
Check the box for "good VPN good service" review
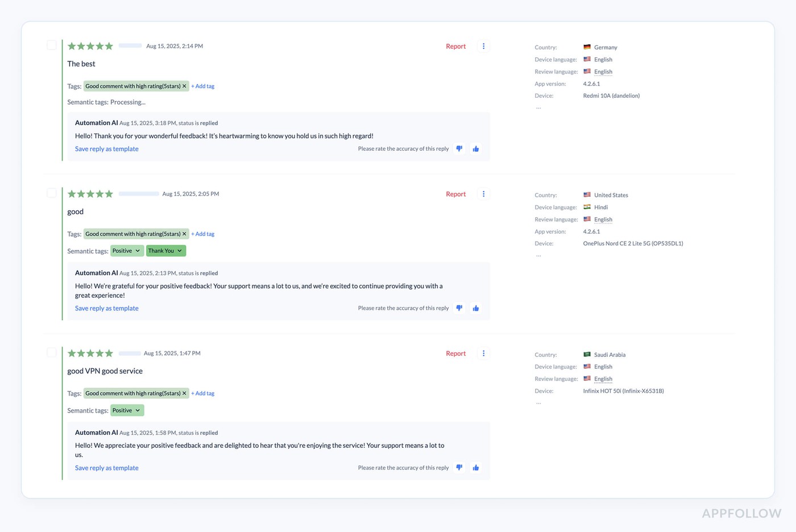coord(52,352)
